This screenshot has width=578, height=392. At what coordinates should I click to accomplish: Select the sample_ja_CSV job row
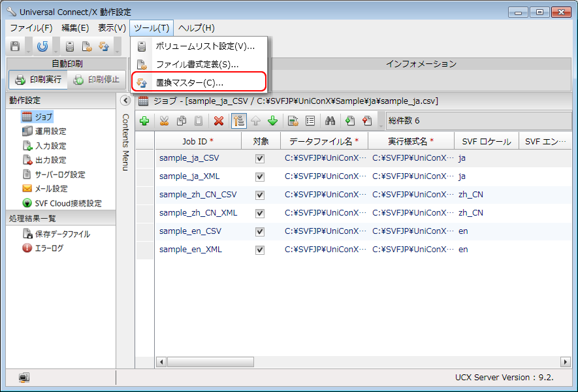(x=363, y=158)
